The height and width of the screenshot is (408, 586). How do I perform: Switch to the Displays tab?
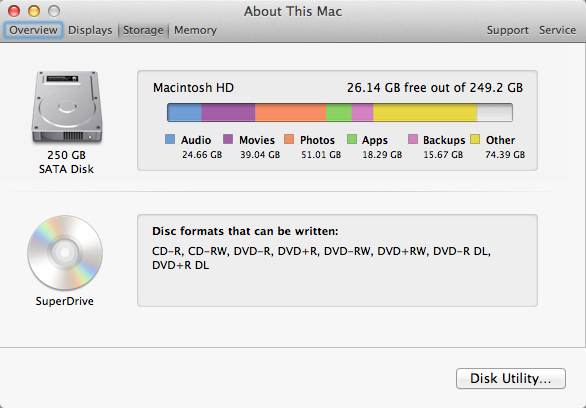[90, 30]
